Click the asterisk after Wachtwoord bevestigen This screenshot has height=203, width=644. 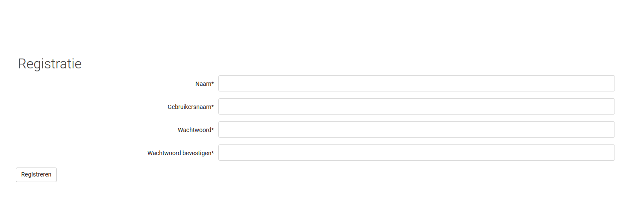[212, 153]
